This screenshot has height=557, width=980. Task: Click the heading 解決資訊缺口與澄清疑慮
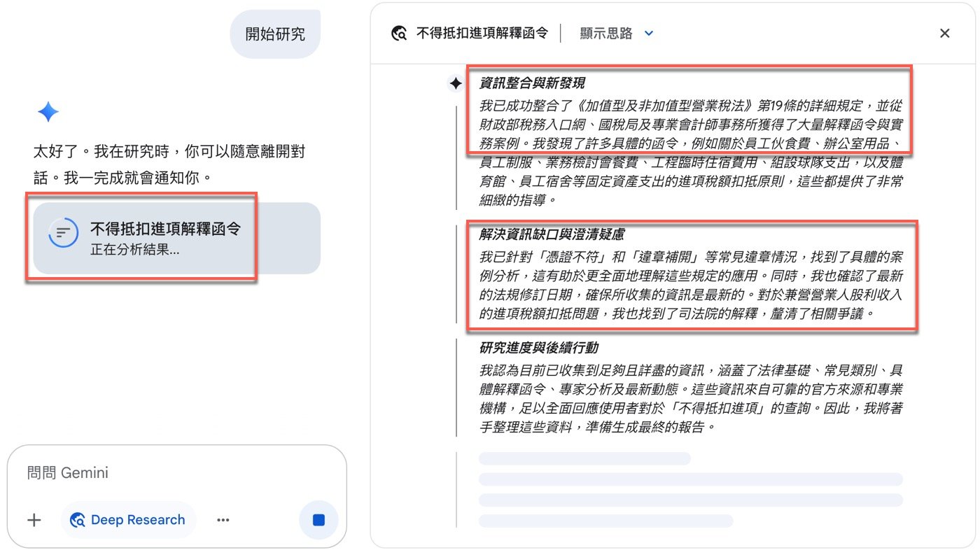(x=552, y=235)
